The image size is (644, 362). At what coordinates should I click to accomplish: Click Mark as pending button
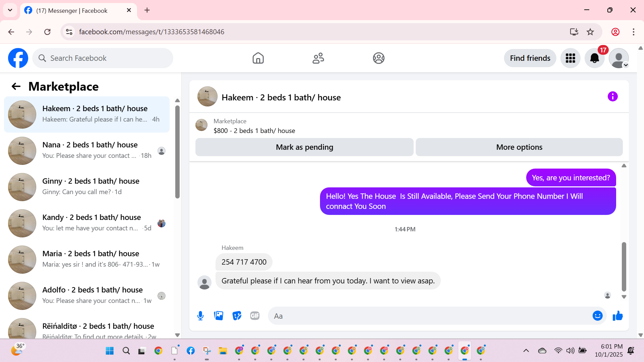[x=304, y=147]
